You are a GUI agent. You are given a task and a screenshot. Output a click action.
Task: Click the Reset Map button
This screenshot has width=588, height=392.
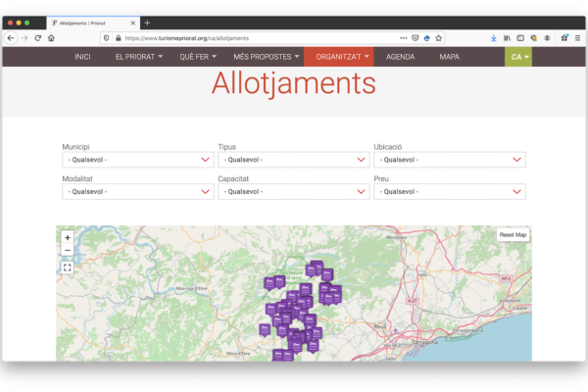click(x=513, y=235)
